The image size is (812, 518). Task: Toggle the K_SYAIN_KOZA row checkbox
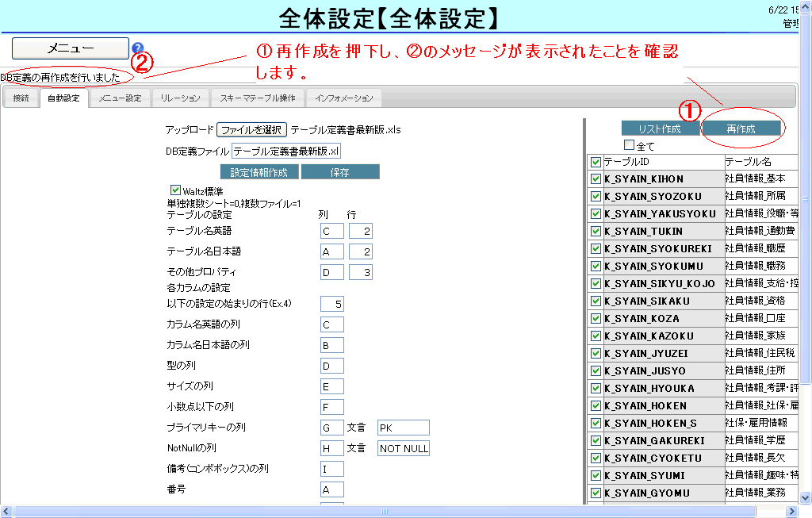[x=596, y=319]
